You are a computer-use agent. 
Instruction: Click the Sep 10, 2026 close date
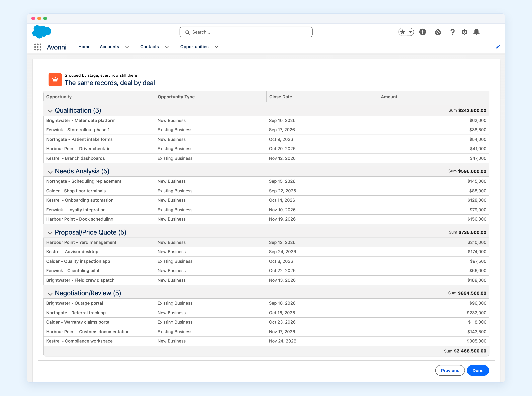(282, 121)
